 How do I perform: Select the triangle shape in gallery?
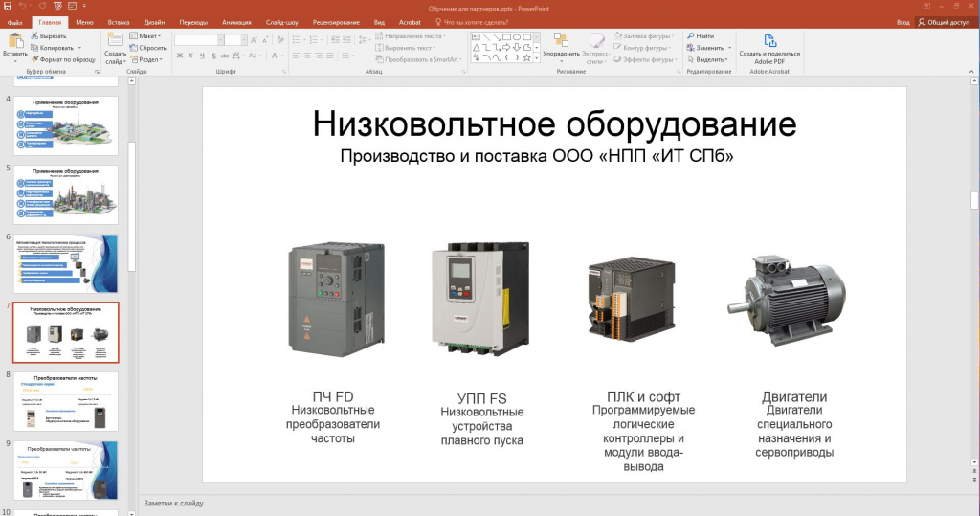(477, 48)
